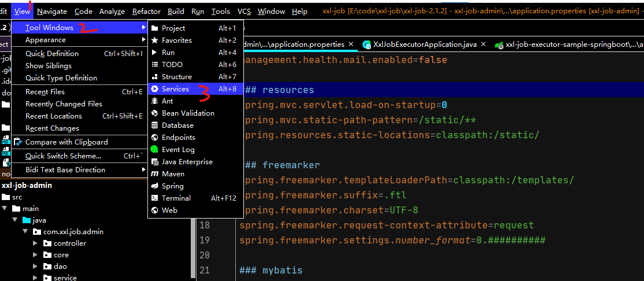The height and width of the screenshot is (281, 644).
Task: Open the Window menu
Action: pos(271,12)
